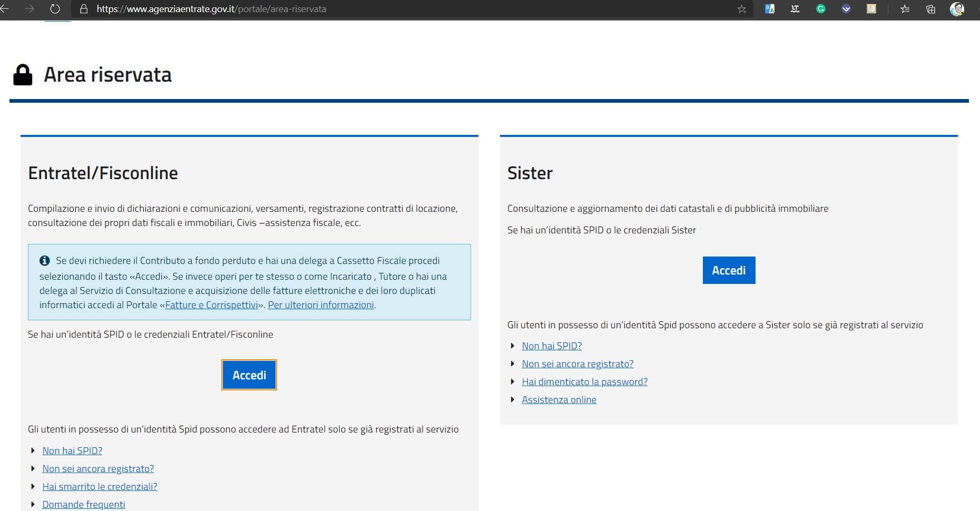Image resolution: width=980 pixels, height=511 pixels.
Task: Open 'Per ulteriori informazioni' link
Action: tap(321, 305)
